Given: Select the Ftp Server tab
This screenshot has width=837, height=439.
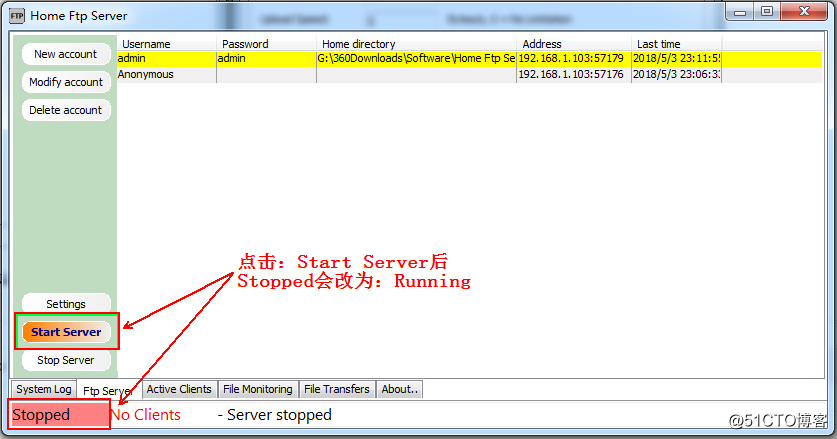Looking at the screenshot, I should [x=109, y=390].
